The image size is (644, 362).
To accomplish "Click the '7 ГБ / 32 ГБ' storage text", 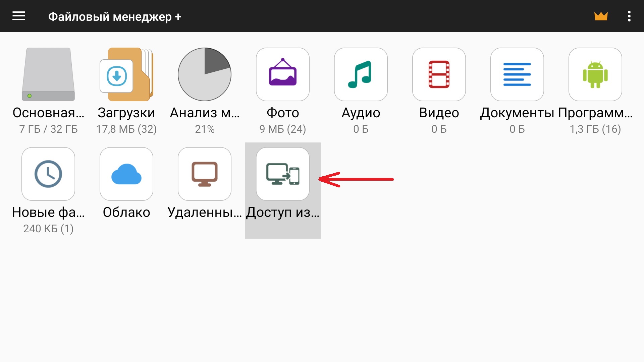I will pos(48,129).
